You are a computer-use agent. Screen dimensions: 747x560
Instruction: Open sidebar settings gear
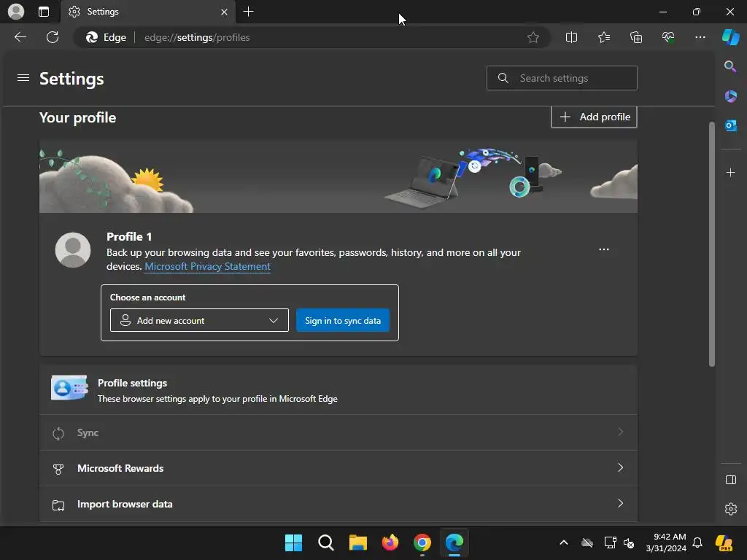coord(730,509)
